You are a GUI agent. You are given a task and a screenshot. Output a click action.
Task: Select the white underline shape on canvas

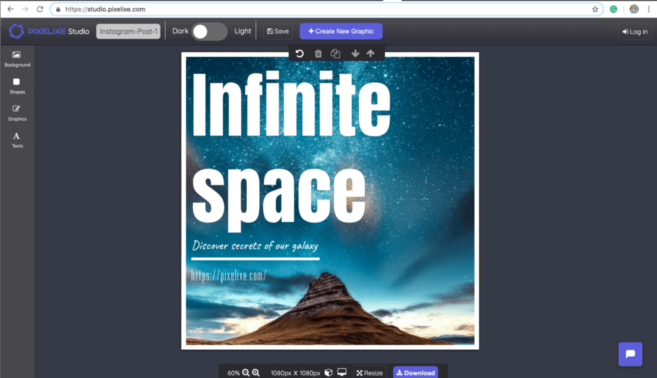pyautogui.click(x=255, y=259)
